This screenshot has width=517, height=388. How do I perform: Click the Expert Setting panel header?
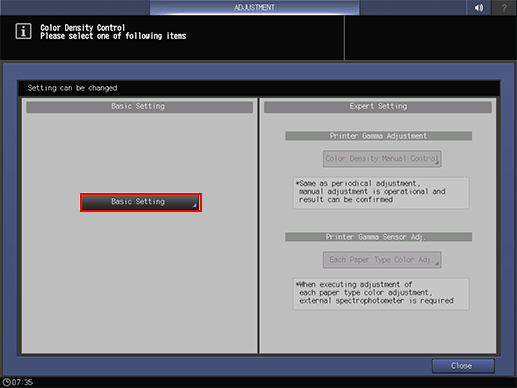[x=378, y=107]
